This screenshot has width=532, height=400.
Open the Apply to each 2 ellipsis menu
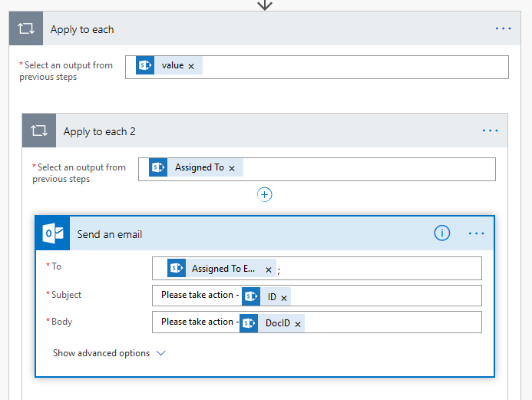click(x=490, y=131)
